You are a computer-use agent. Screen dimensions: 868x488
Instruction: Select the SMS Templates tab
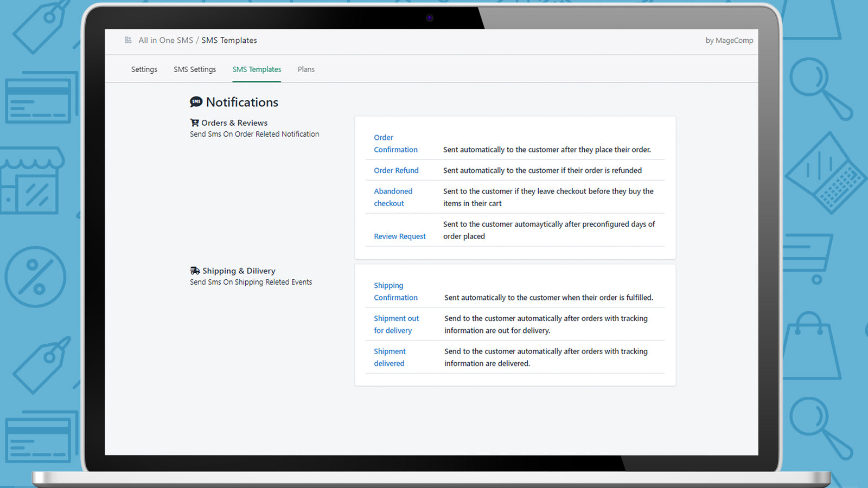[x=257, y=69]
